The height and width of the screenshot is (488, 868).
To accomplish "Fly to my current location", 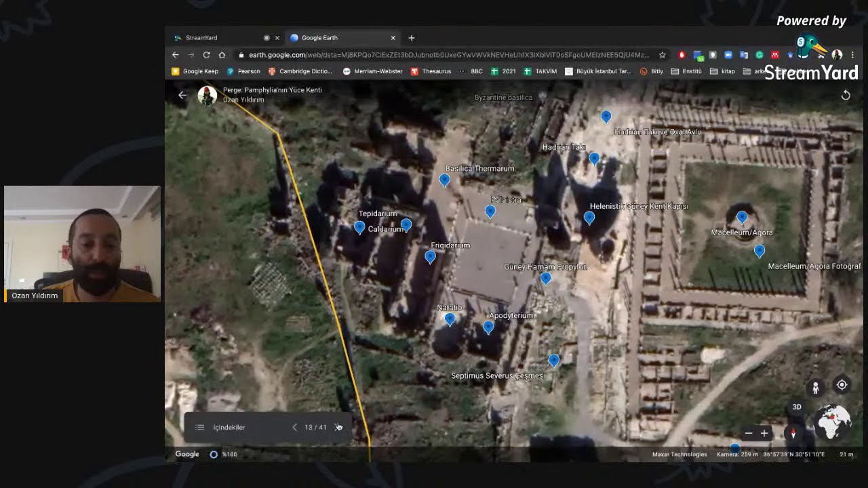I will [x=842, y=385].
